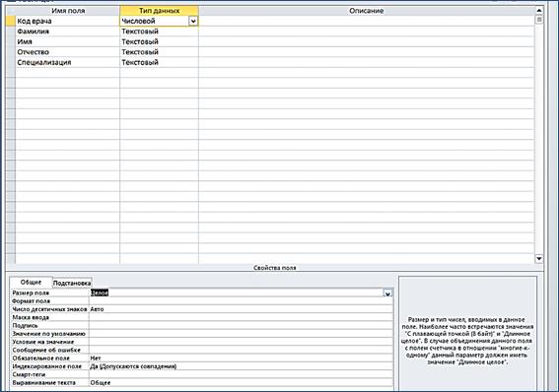The image size is (559, 392).
Task: Click the Подпись property field
Action: (241, 326)
